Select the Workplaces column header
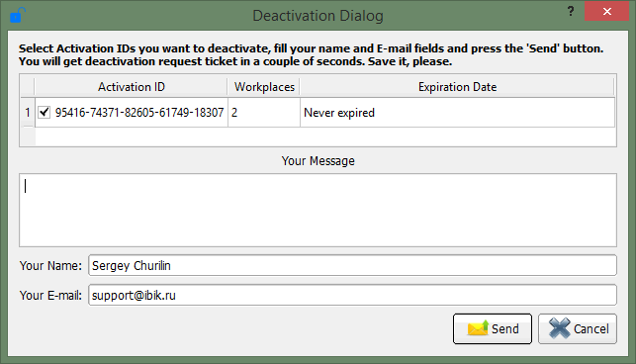The width and height of the screenshot is (636, 364). 264,87
